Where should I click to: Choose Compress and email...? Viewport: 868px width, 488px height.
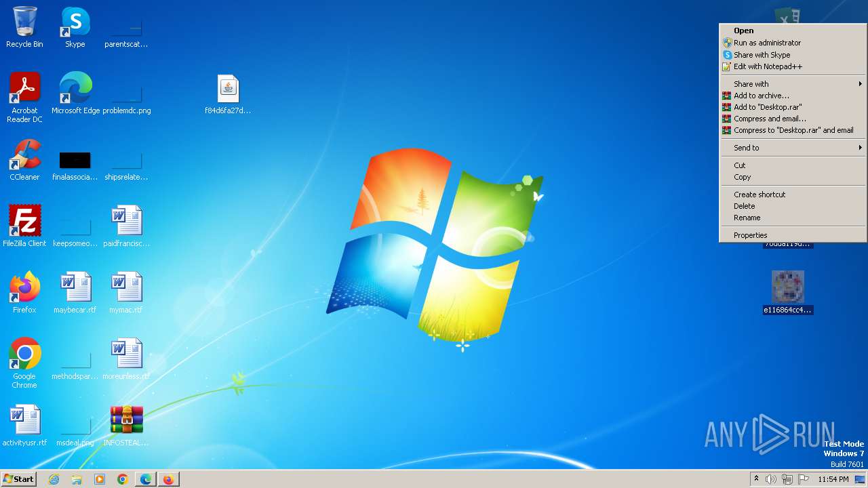pos(793,119)
